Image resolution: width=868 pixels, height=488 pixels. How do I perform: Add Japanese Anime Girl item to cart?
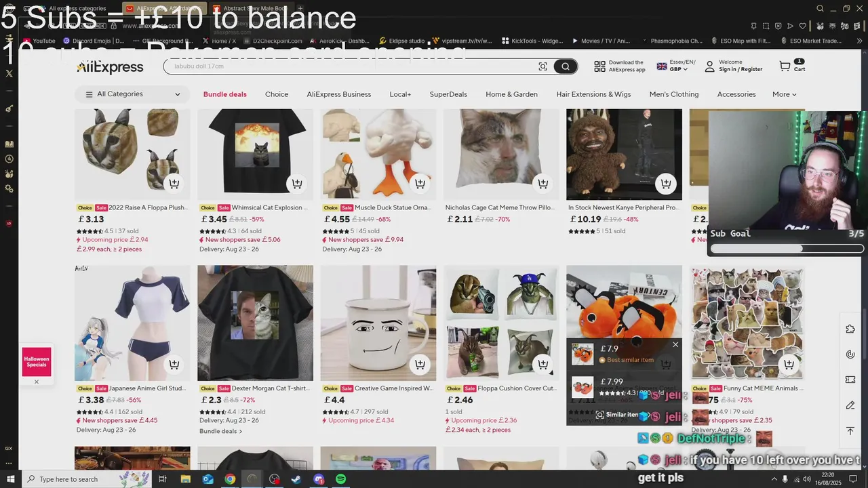tap(174, 365)
